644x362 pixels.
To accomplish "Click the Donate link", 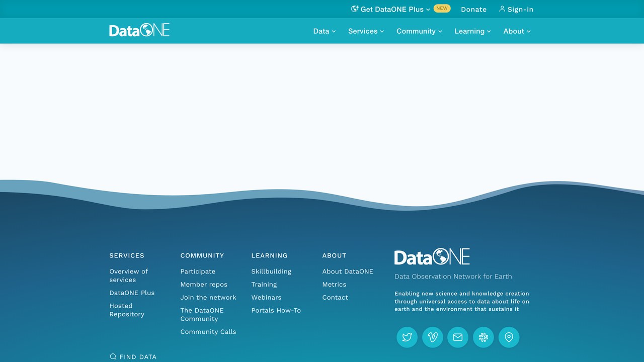I will [474, 9].
